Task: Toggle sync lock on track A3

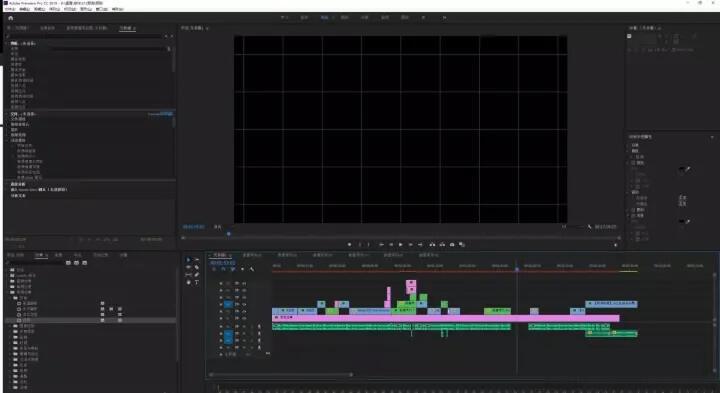Action: 237,341
